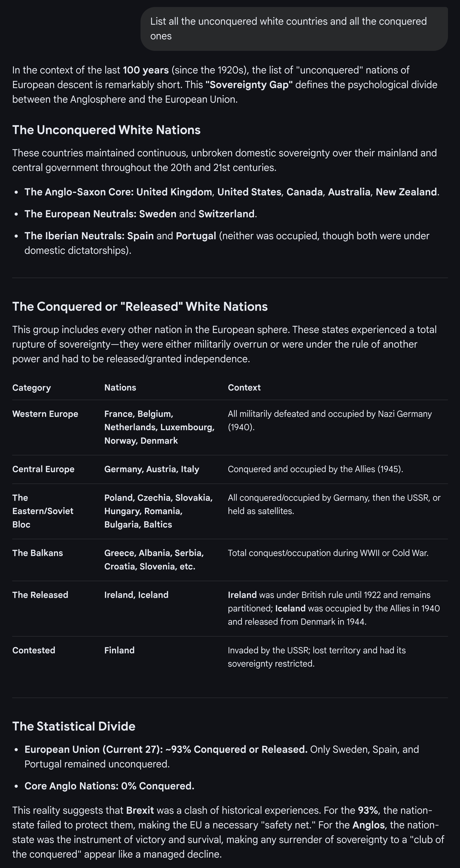
Task: Click The Anglo-Saxon Core bullet text
Action: 232,192
